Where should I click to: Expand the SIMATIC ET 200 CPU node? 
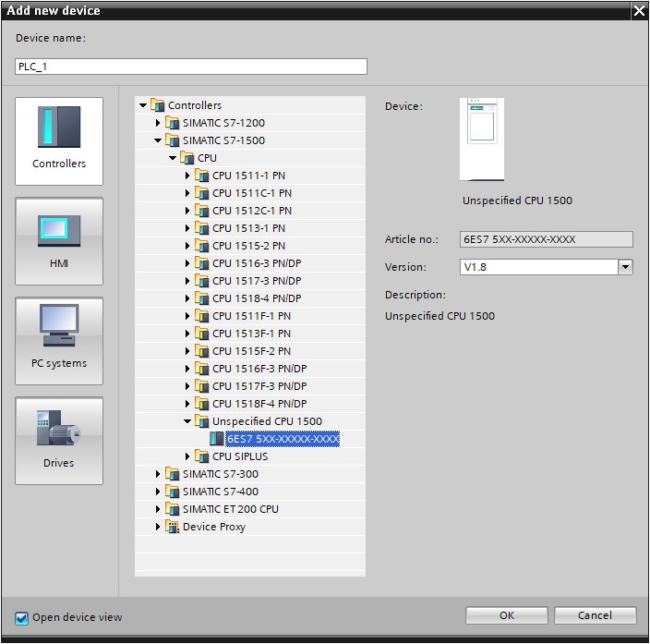point(158,509)
